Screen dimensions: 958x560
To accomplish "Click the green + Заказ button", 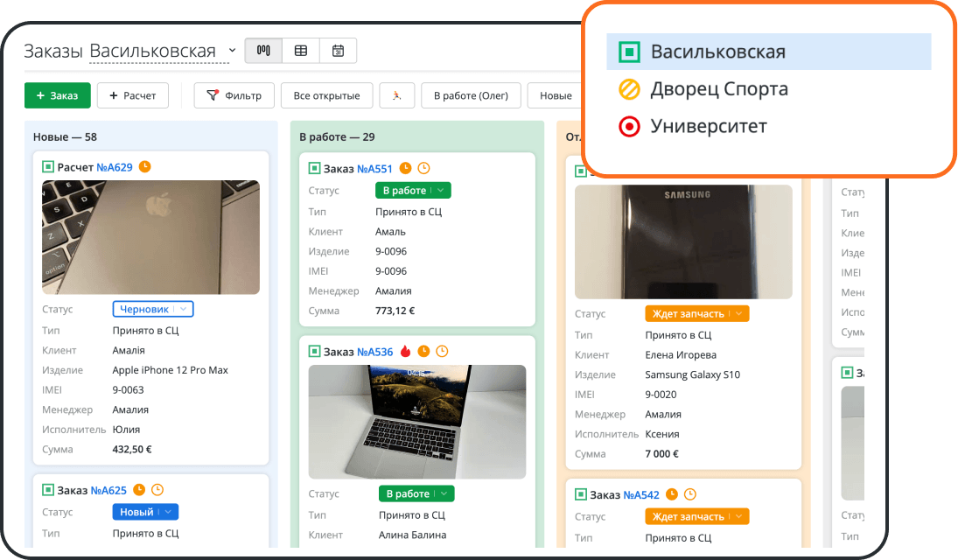I will [57, 95].
